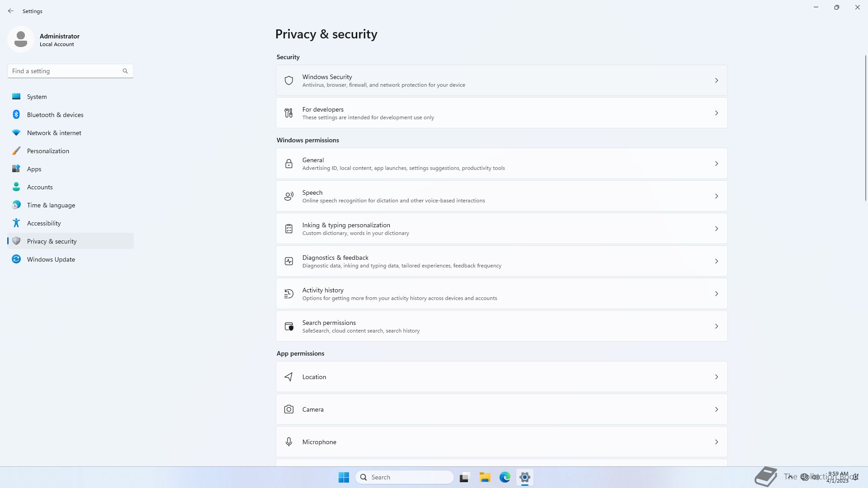
Task: Click the Apps icon in sidebar
Action: coord(16,169)
